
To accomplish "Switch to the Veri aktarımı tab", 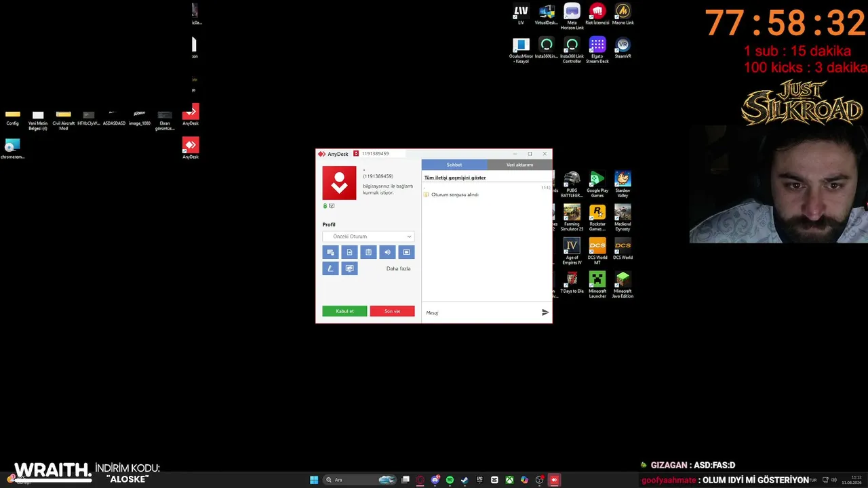I will (x=519, y=165).
